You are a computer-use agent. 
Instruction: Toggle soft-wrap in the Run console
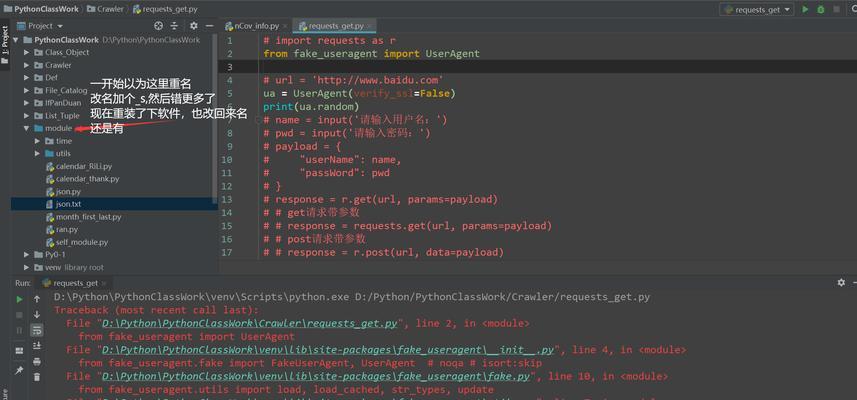37,330
